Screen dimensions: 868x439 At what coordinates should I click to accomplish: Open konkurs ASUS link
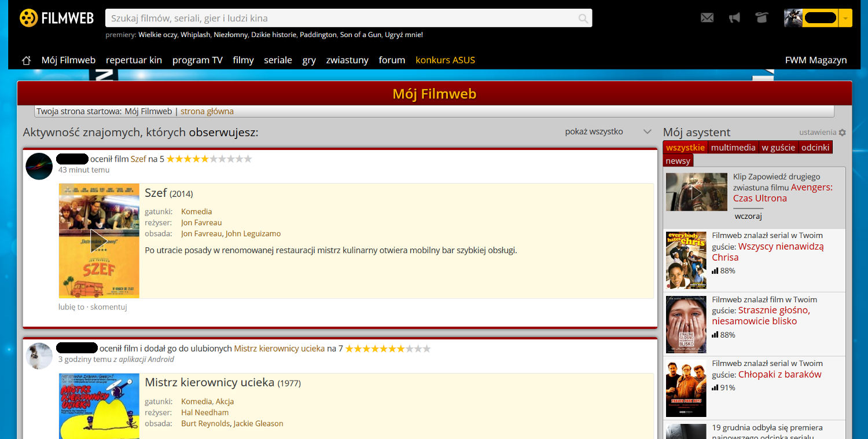coord(445,60)
